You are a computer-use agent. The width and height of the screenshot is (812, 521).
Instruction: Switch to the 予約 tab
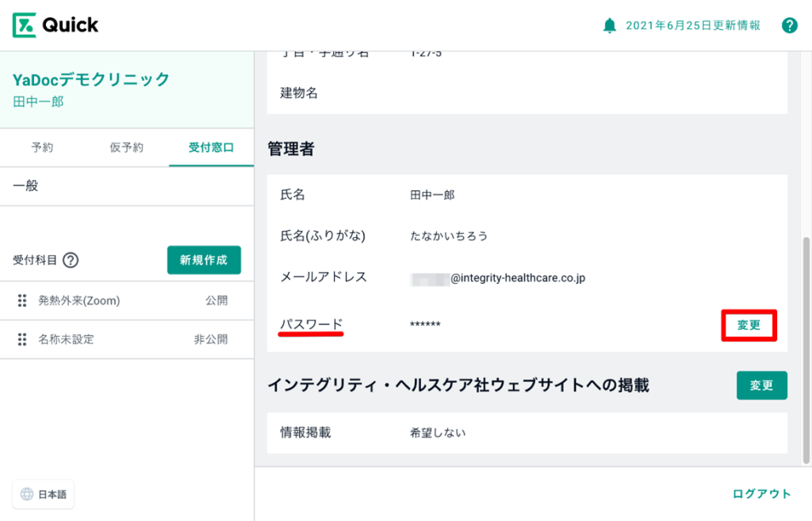tap(42, 147)
